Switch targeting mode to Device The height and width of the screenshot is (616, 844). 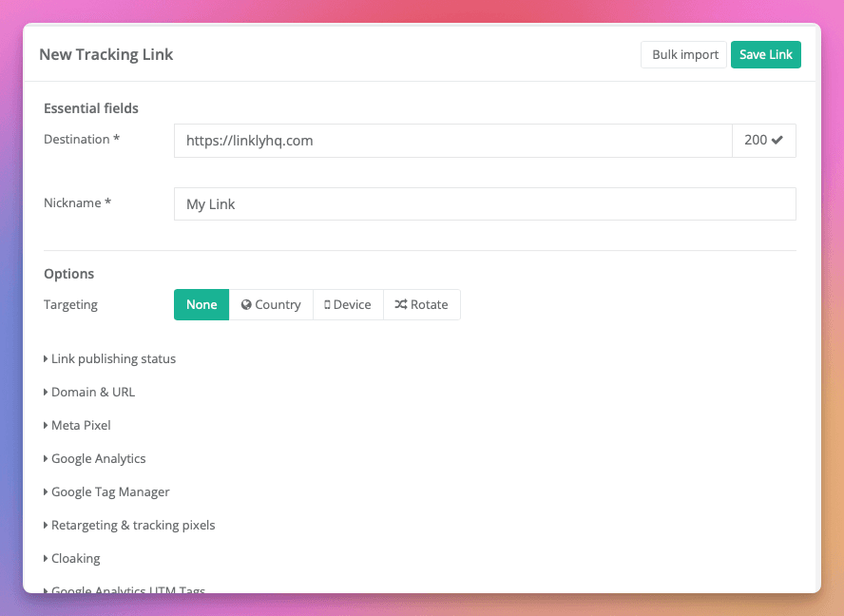coord(347,304)
